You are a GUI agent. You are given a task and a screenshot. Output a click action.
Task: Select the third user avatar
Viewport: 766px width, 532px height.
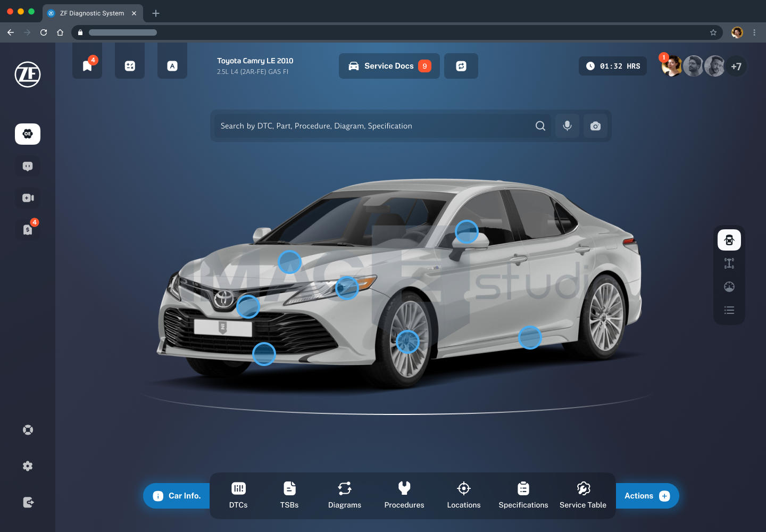tap(714, 66)
